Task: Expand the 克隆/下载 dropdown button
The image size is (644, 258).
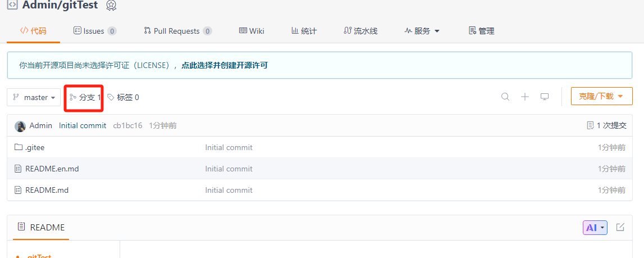Action: (602, 96)
